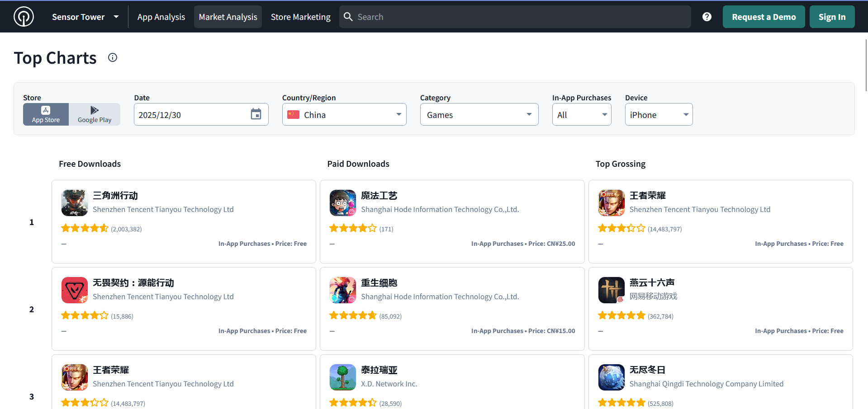Click the price text CN¥15.00

click(561, 331)
